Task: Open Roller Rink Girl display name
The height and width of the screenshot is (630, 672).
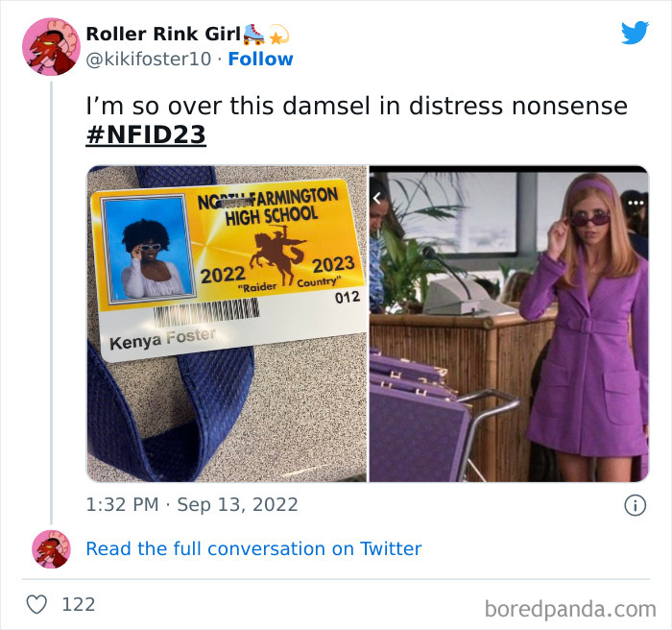Action: point(163,35)
